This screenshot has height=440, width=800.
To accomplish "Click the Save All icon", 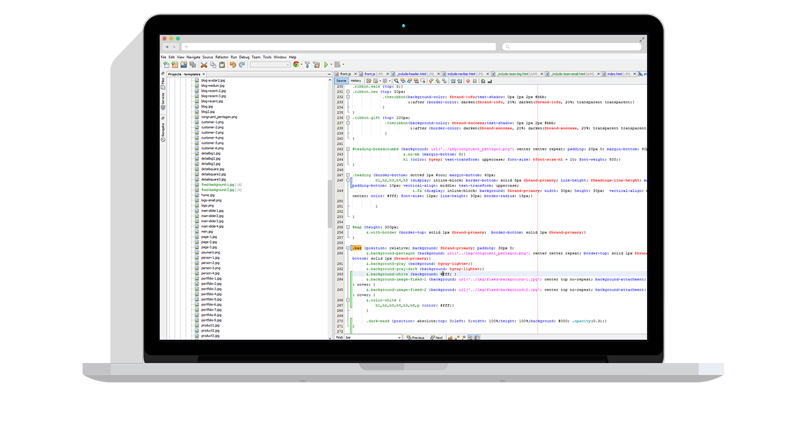I will (192, 64).
